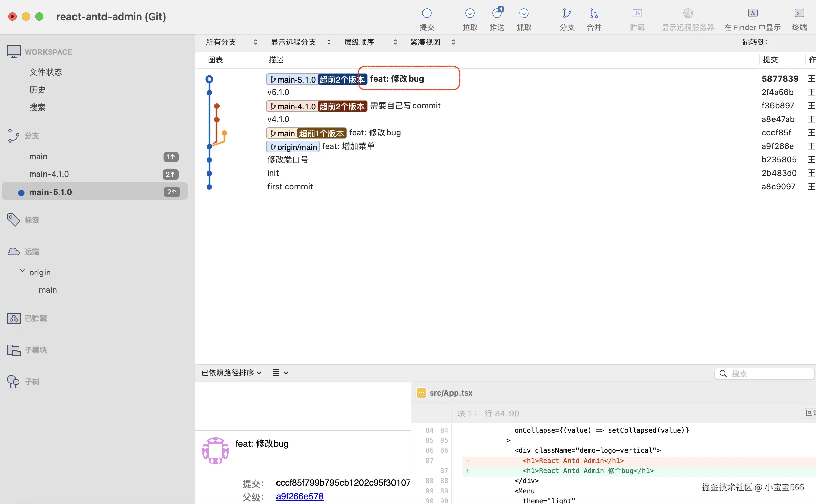Click 显示远程服务器 icon
Image resolution: width=816 pixels, height=504 pixels.
coord(687,19)
